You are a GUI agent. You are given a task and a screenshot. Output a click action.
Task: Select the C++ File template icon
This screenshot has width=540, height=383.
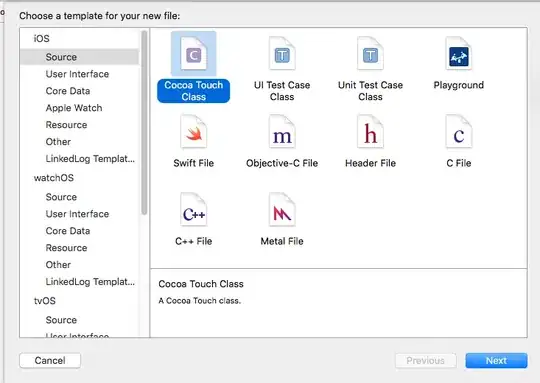click(194, 210)
